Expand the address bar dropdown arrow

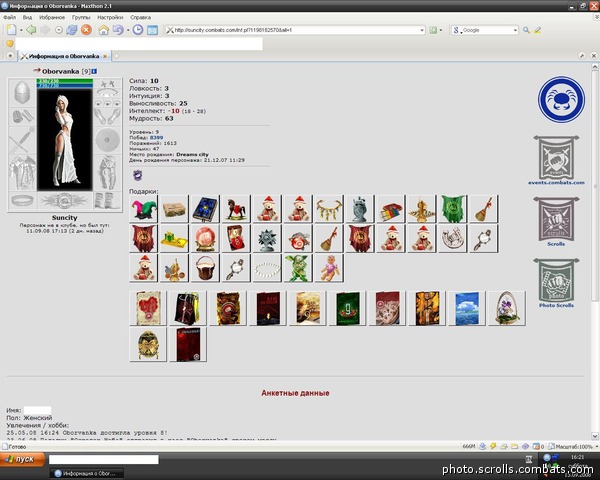pyautogui.click(x=422, y=30)
